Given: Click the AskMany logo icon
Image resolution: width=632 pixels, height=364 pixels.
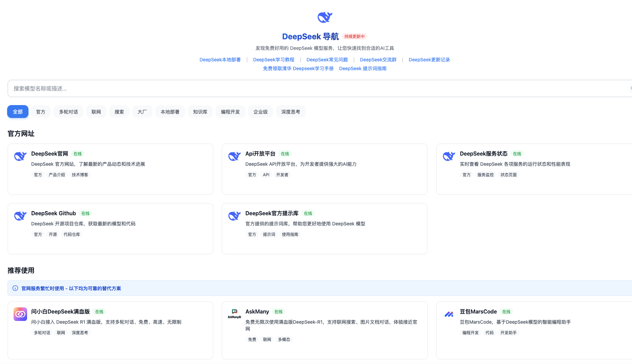Looking at the screenshot, I should 235,314.
